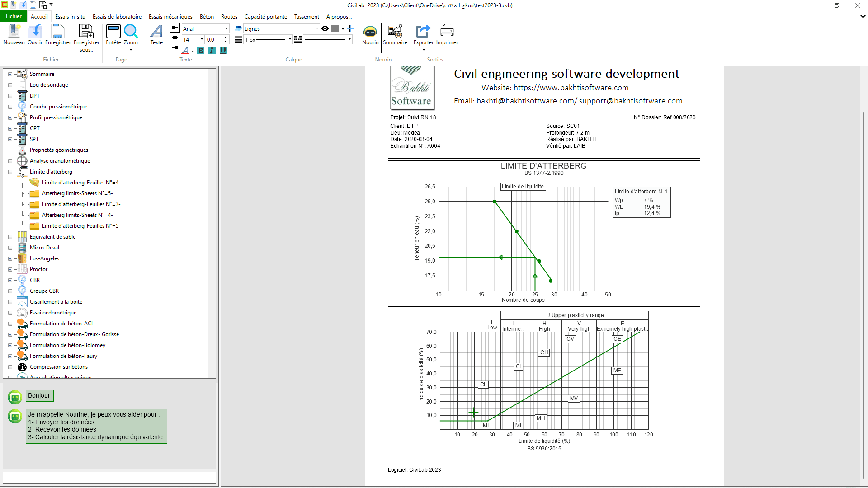Collapse the ribbon with the chevron

(863, 16)
